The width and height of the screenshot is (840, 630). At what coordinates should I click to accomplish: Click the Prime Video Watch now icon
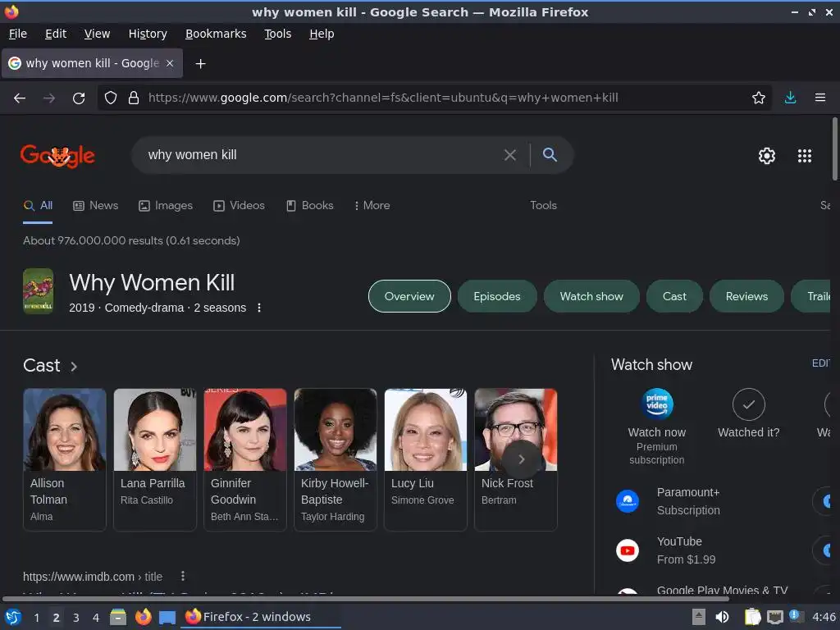click(657, 404)
